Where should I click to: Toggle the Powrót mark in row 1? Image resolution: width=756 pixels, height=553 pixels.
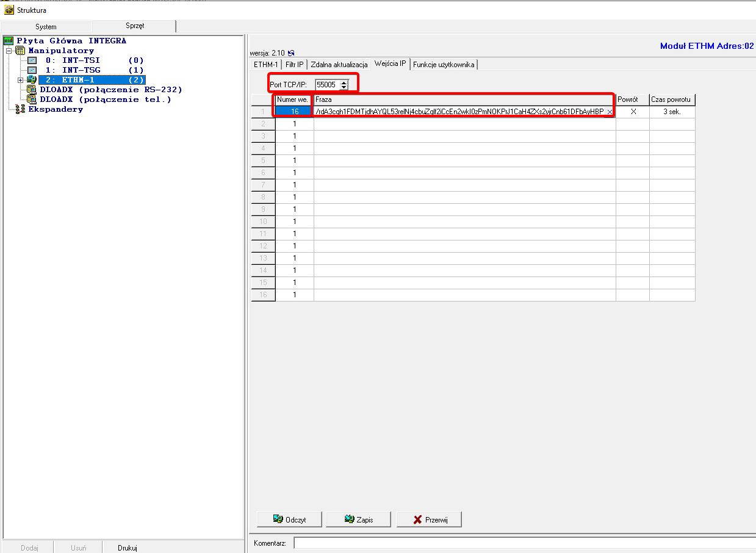pyautogui.click(x=633, y=112)
